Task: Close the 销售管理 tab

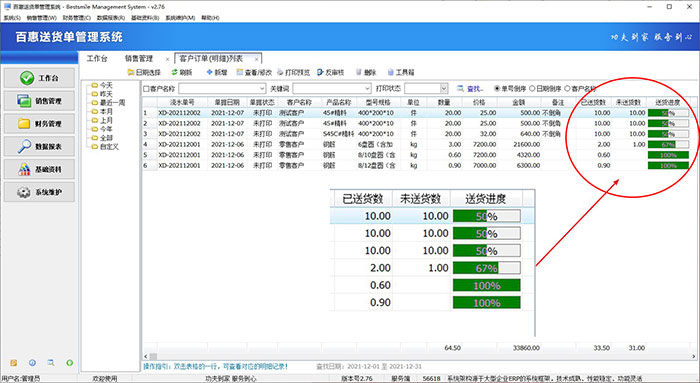Action: pyautogui.click(x=167, y=59)
